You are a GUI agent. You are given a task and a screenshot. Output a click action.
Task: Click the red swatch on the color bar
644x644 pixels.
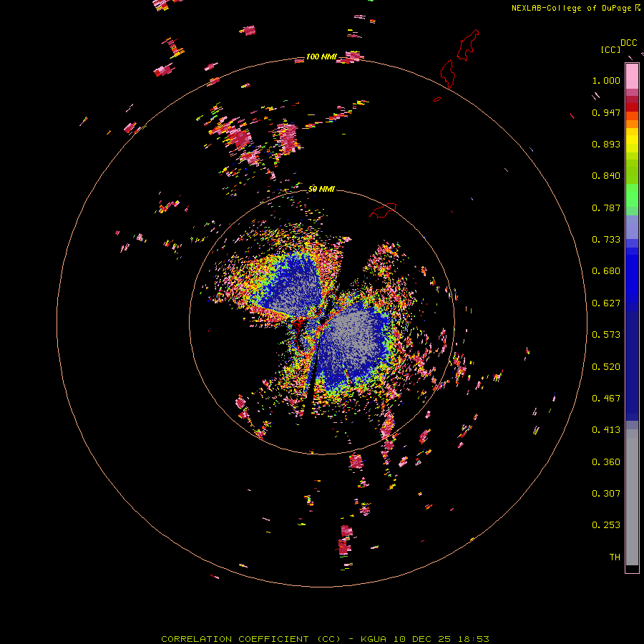[632, 107]
